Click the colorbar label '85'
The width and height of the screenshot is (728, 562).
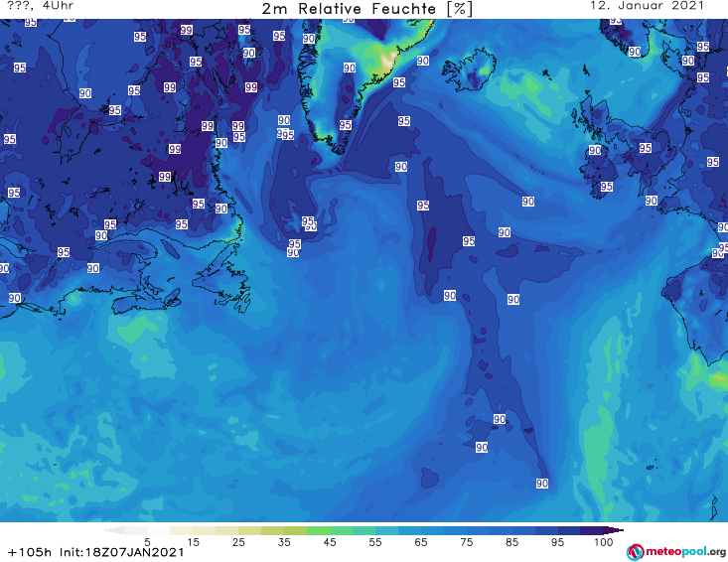tap(511, 542)
